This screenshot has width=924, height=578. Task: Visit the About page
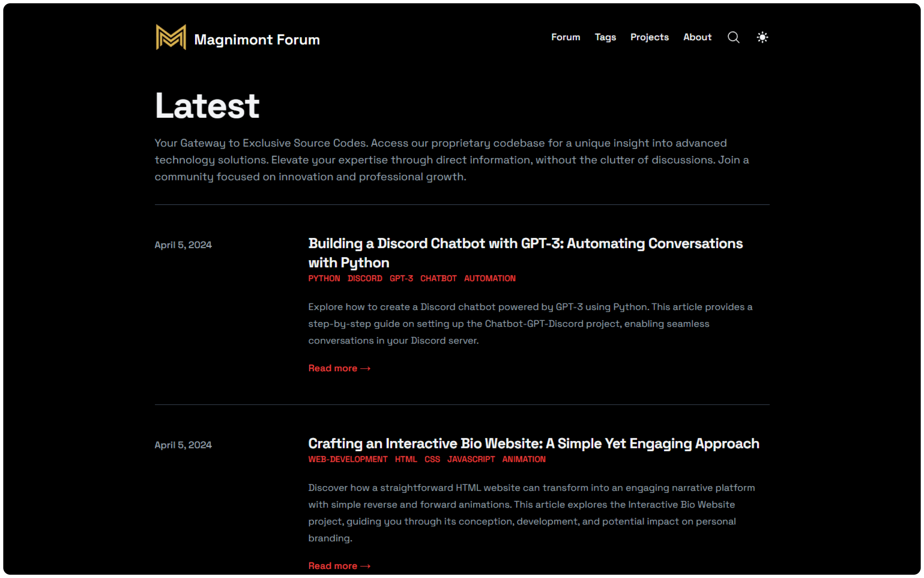[697, 37]
